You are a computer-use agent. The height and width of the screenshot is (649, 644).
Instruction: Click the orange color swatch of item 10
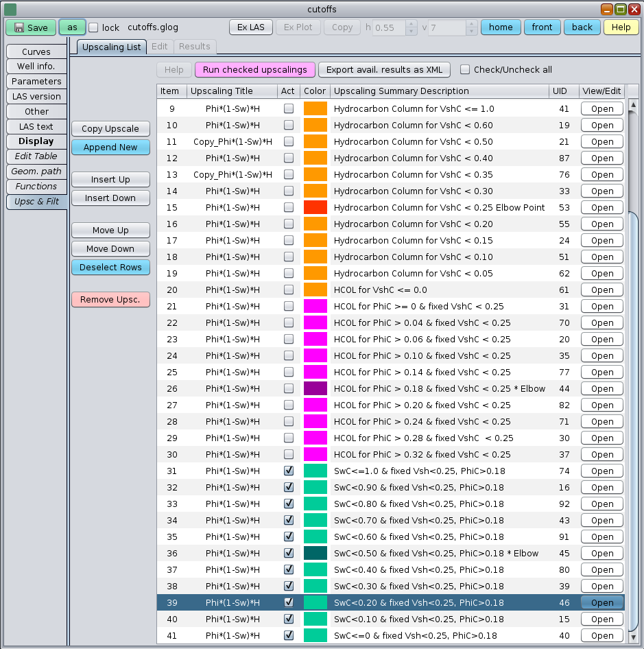pos(315,125)
